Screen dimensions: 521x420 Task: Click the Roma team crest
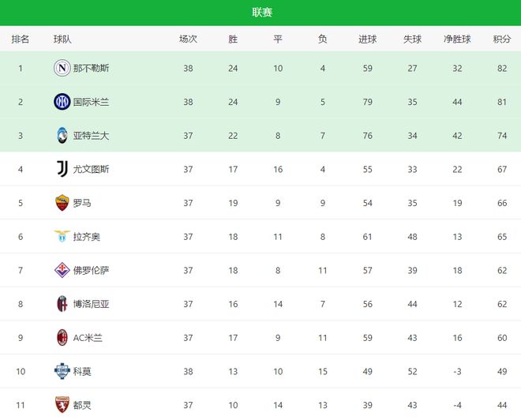pos(62,203)
